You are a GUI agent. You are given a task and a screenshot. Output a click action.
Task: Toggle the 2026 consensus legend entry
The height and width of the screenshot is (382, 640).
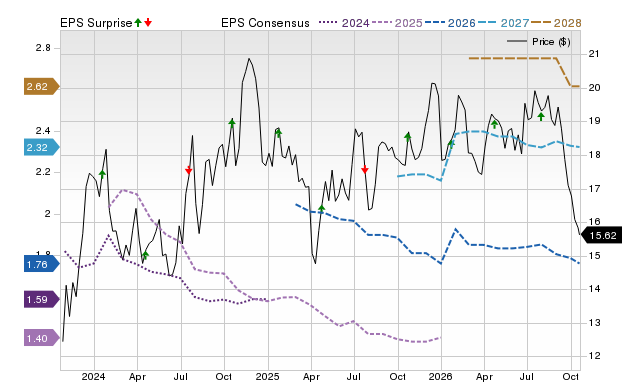(x=450, y=23)
